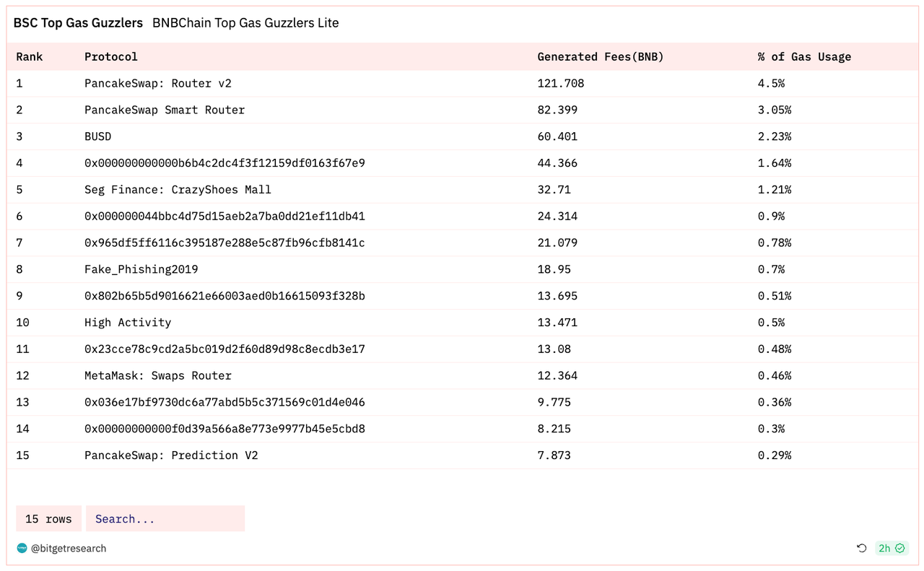
Task: Click the 7.873 fees value
Action: pos(554,456)
